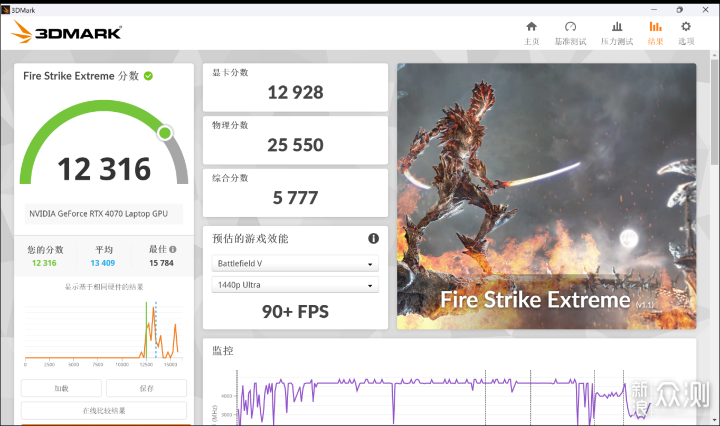Click the score distribution chart
720x426 pixels.
click(x=104, y=333)
